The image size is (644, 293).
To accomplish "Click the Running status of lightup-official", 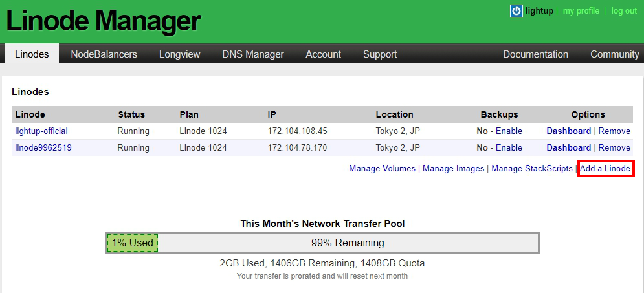I will point(133,131).
